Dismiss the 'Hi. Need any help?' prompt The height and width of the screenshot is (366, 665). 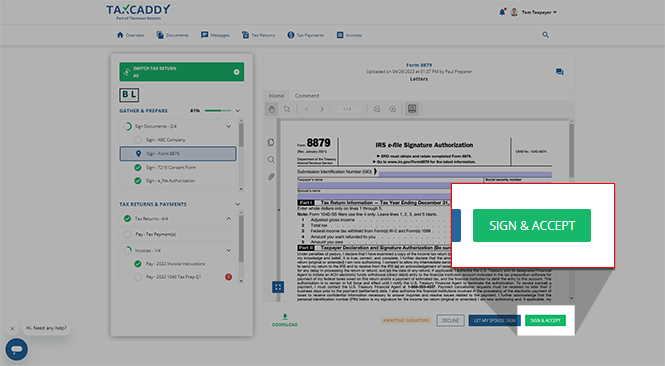(12, 328)
